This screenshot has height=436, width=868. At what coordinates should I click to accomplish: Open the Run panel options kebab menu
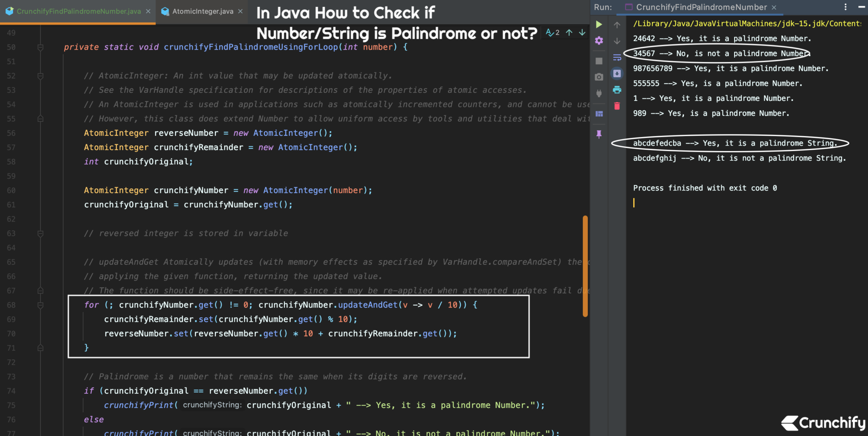(845, 7)
